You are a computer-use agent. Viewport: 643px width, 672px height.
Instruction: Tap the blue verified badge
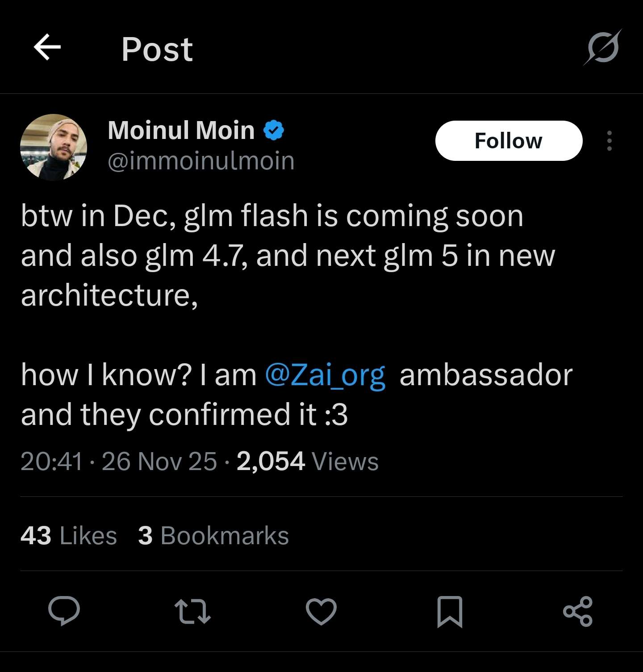click(274, 130)
